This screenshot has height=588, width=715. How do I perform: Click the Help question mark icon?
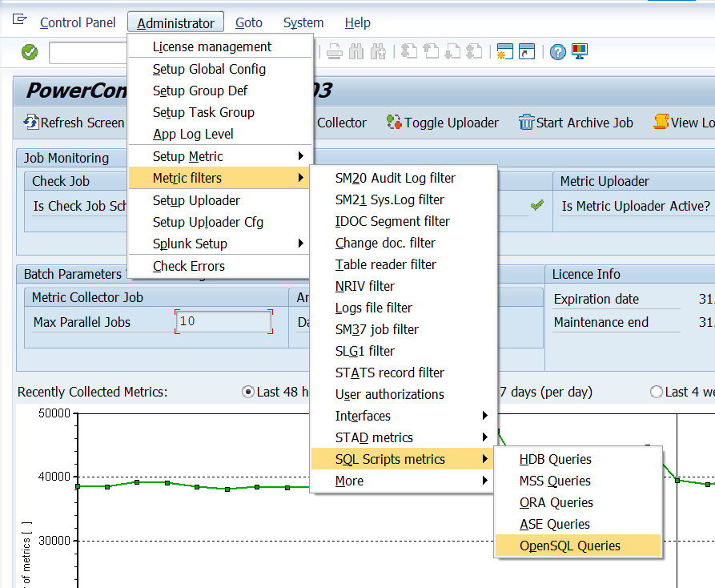pyautogui.click(x=558, y=52)
